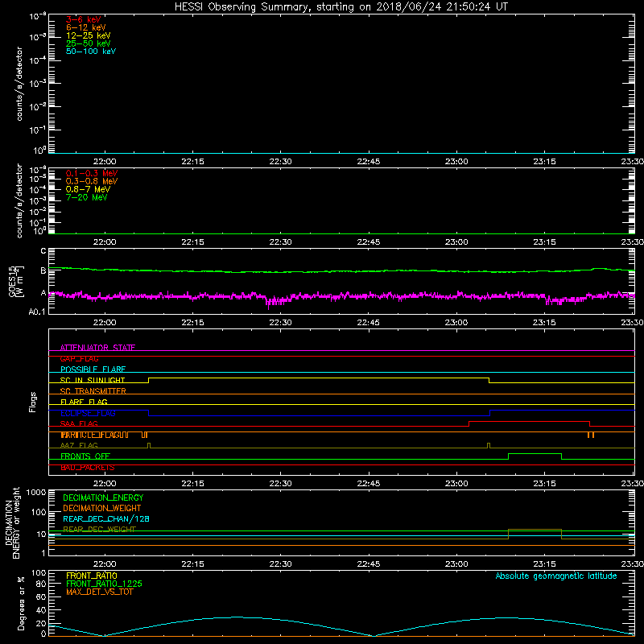Select the DECIMATION_ENERGY legend label

point(103,497)
